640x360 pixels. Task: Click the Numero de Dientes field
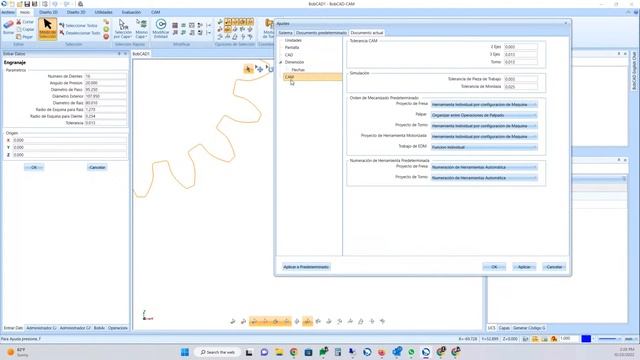click(106, 76)
